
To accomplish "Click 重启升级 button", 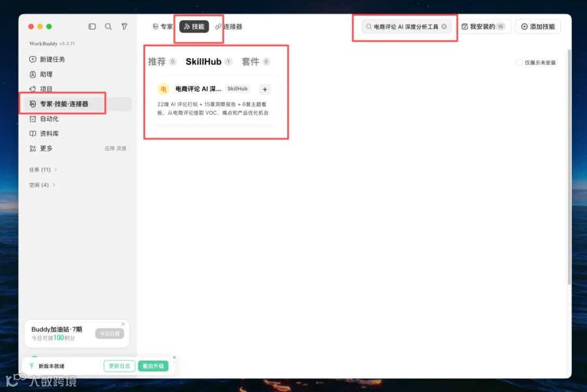I will [153, 366].
